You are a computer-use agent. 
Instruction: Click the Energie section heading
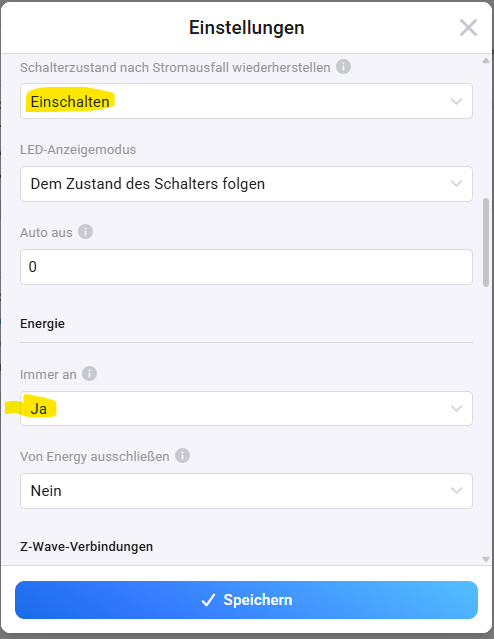pos(42,324)
